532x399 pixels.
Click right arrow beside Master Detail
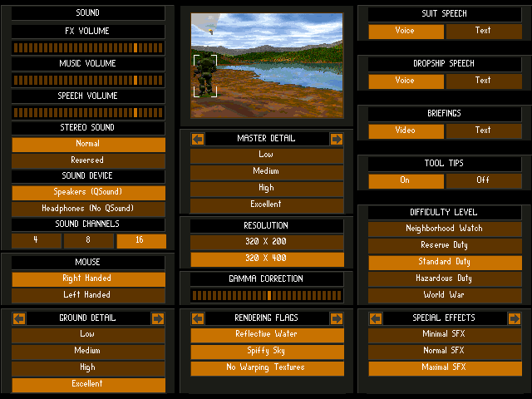[336, 139]
